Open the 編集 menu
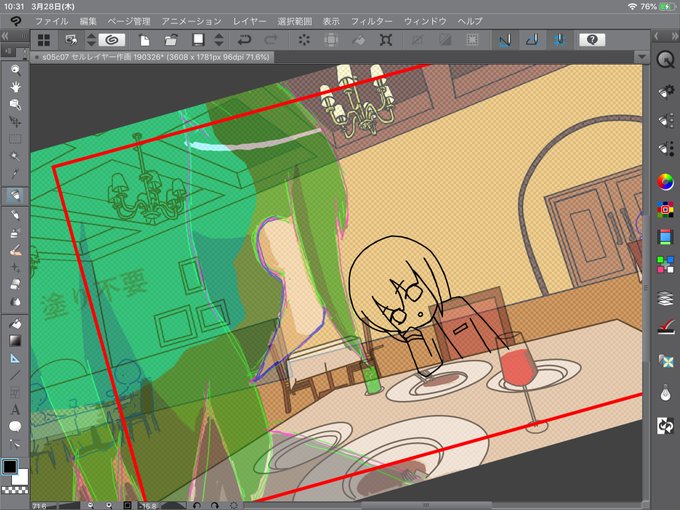 [88, 21]
